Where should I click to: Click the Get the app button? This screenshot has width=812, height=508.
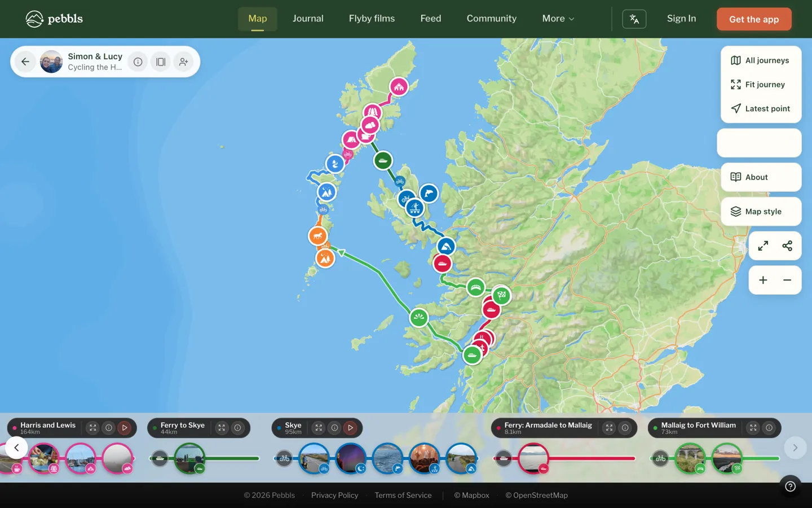click(754, 19)
